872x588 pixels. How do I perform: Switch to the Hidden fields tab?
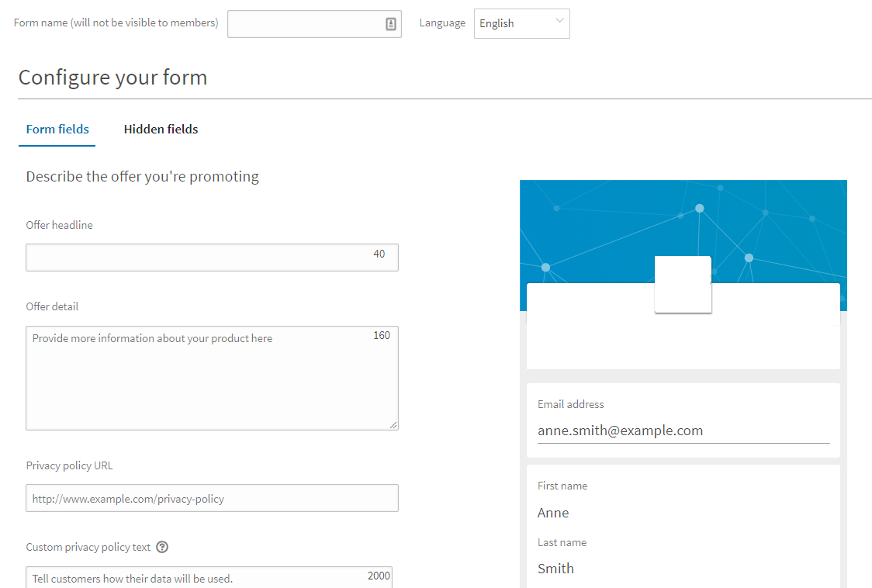point(161,130)
